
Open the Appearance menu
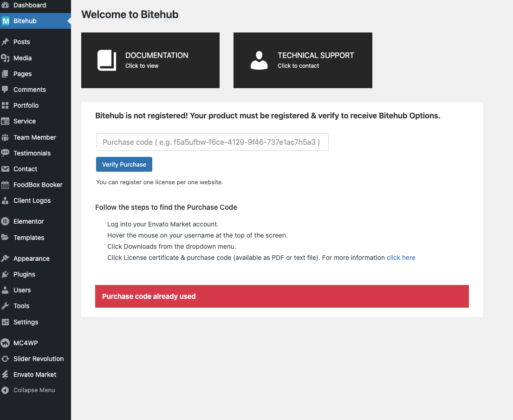[x=31, y=258]
